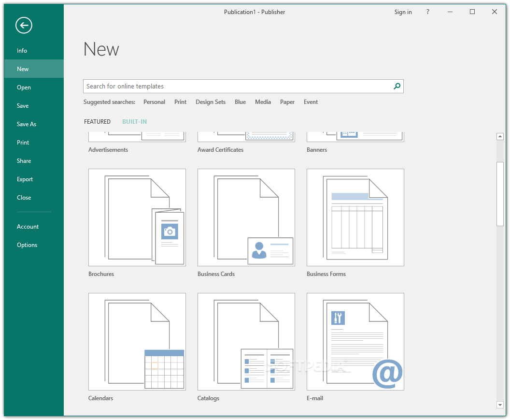Click the Catalogs caption text
Image resolution: width=510 pixels, height=420 pixels.
pos(208,398)
